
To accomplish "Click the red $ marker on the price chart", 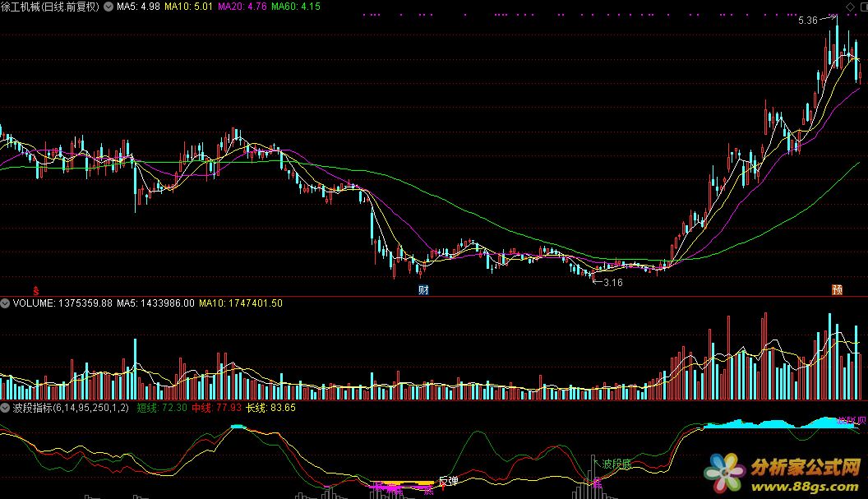I will [36, 290].
